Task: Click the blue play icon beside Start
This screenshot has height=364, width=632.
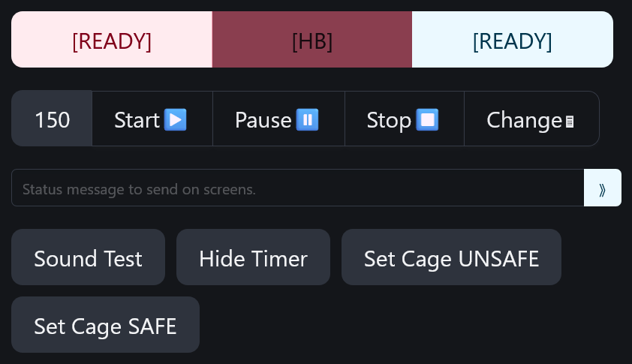Action: click(x=176, y=120)
